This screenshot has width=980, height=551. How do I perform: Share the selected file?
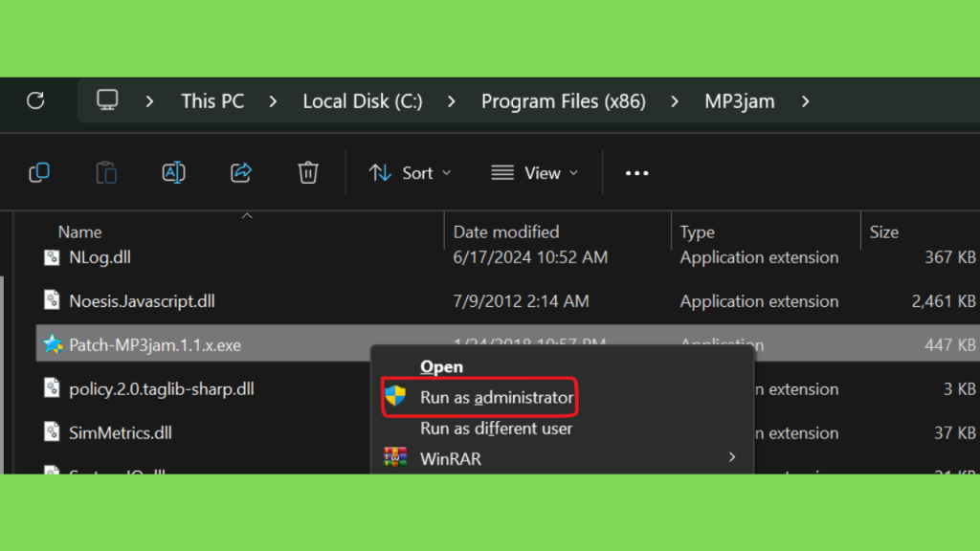(240, 172)
